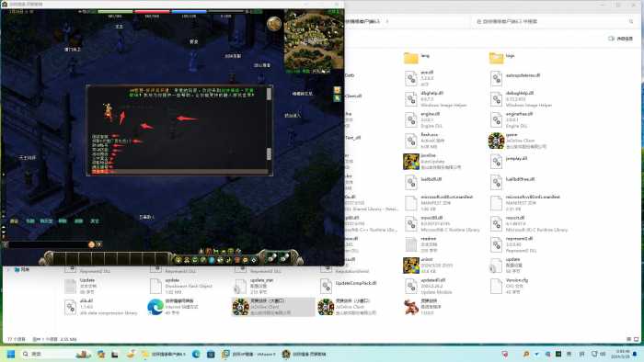Select the microsoft.vc80.mfc.manifest file
This screenshot has width=644, height=362.
[x=525, y=203]
